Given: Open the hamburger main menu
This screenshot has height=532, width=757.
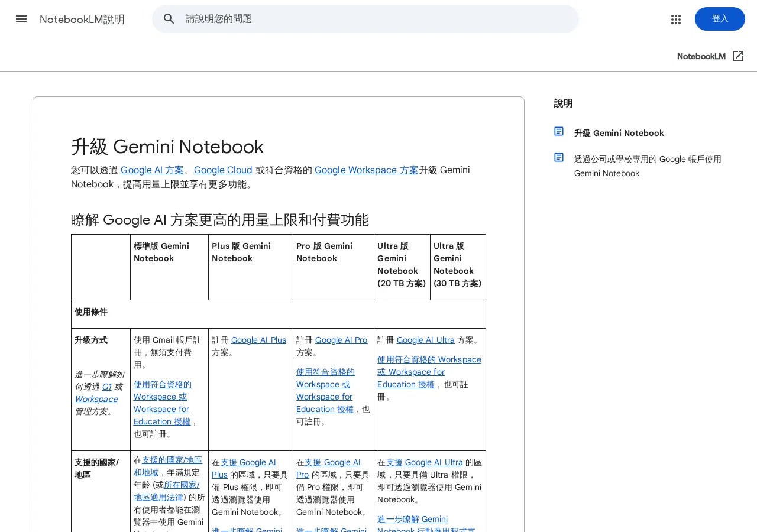Looking at the screenshot, I should (21, 19).
